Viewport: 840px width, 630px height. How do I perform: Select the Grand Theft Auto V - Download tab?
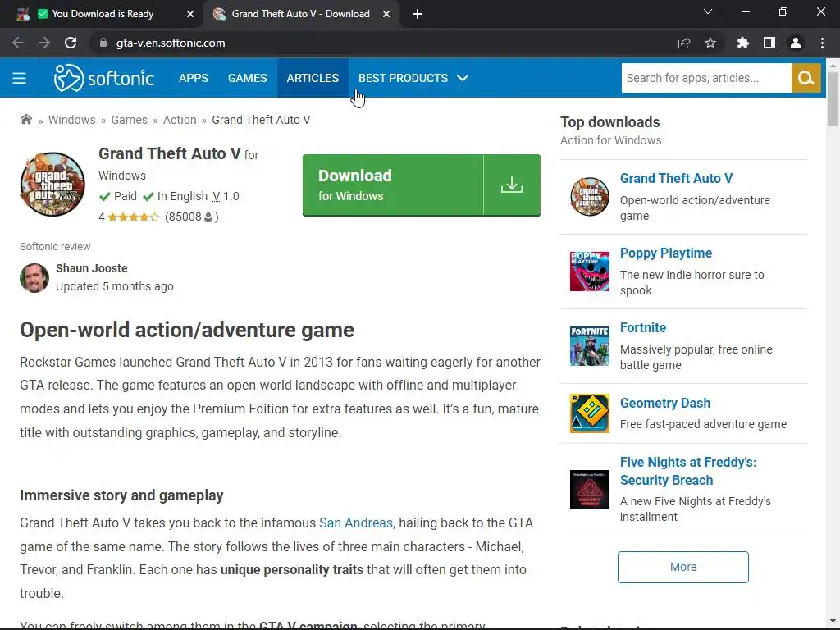[300, 14]
